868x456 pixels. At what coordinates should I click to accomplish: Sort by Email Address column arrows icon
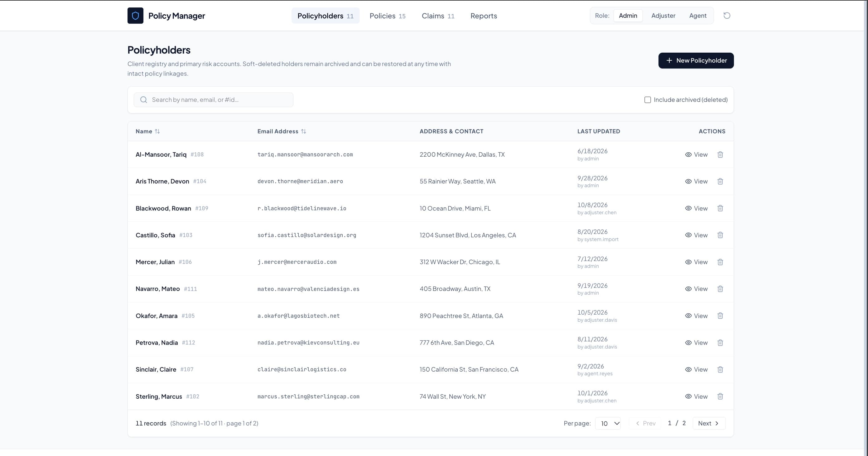click(x=303, y=131)
